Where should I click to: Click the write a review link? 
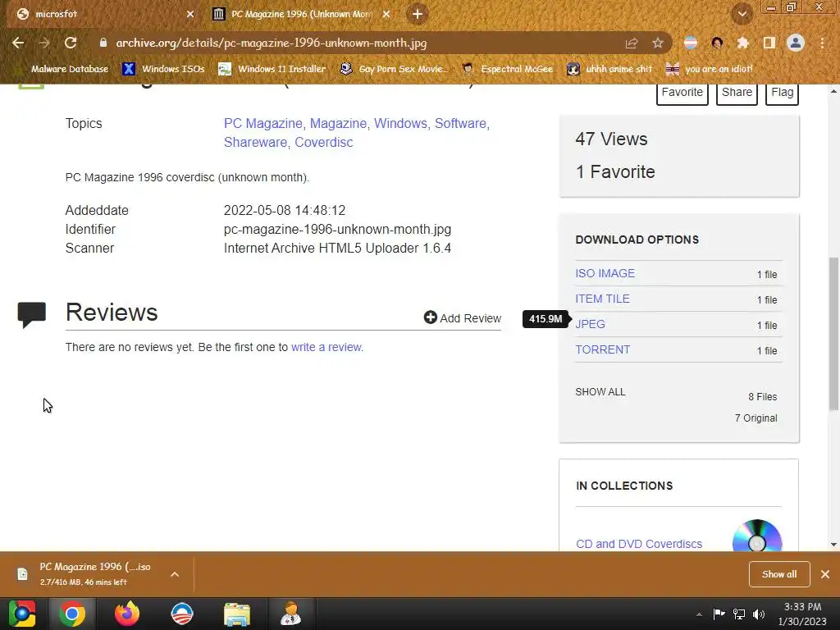[x=326, y=347]
